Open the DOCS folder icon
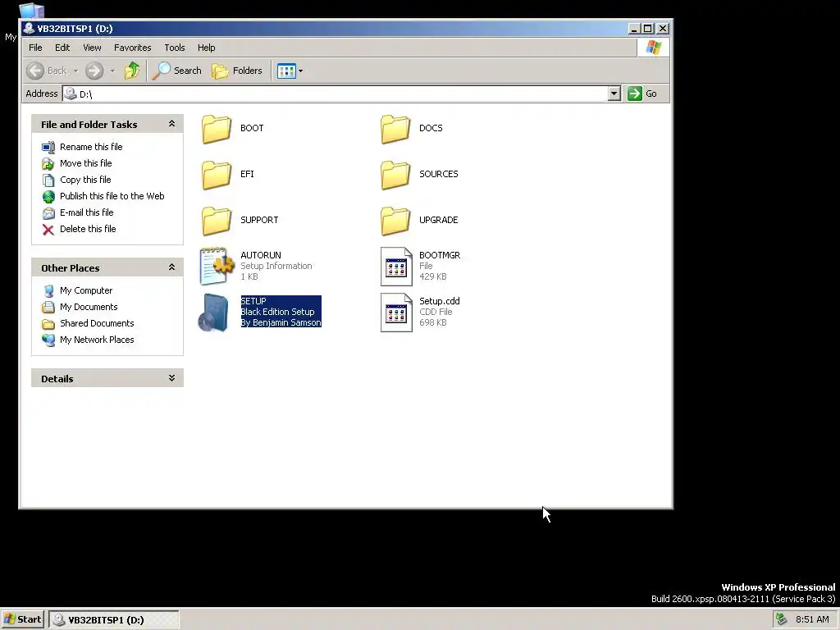840x630 pixels. pos(395,129)
